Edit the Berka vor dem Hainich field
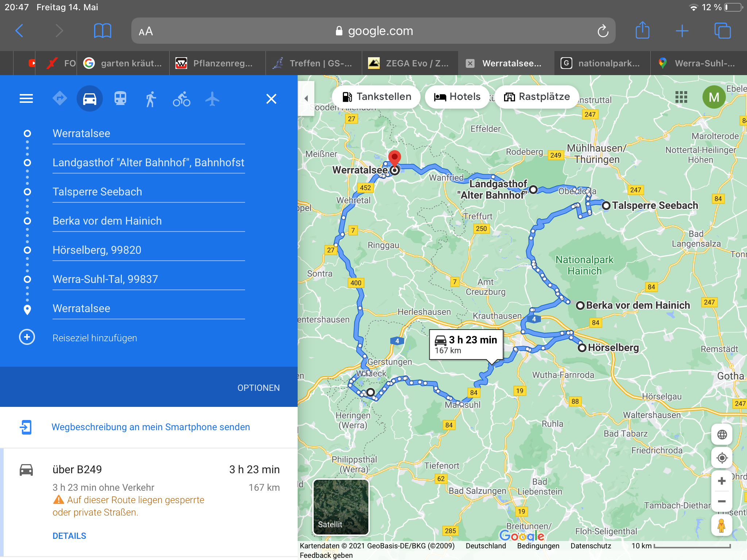This screenshot has height=560, width=747. (x=149, y=221)
